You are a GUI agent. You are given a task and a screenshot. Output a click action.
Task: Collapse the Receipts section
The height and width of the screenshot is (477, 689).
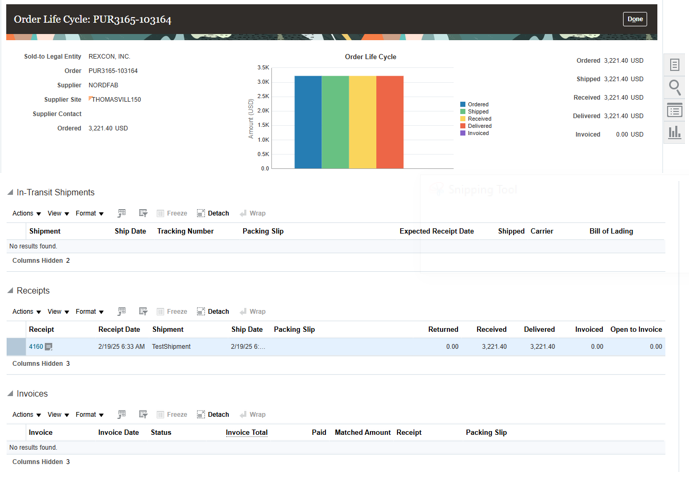[x=10, y=291]
